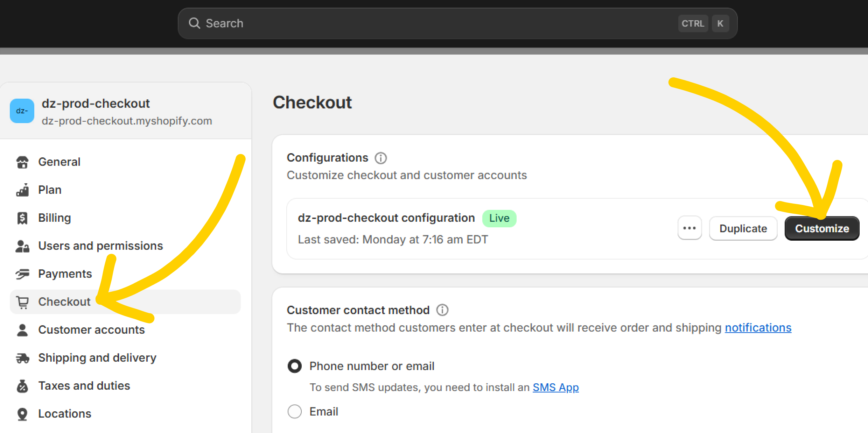868x433 pixels.
Task: Click the CTRL shortcut key badge
Action: (x=693, y=23)
